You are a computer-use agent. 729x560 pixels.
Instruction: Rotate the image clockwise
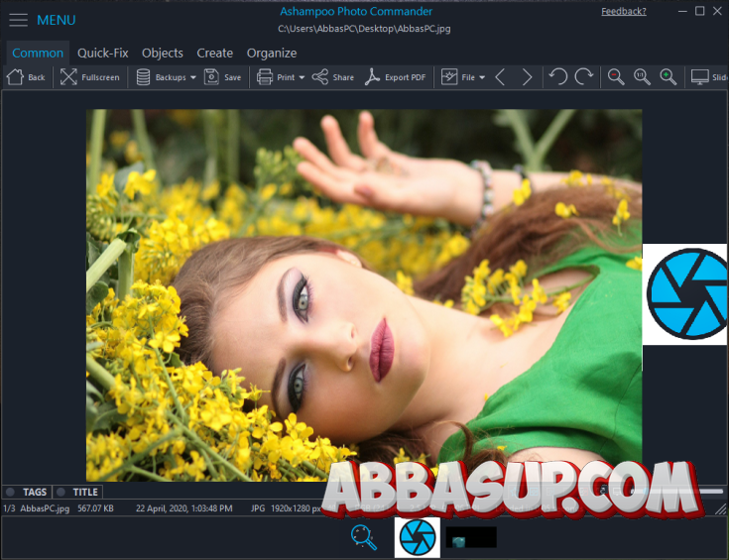(x=584, y=77)
